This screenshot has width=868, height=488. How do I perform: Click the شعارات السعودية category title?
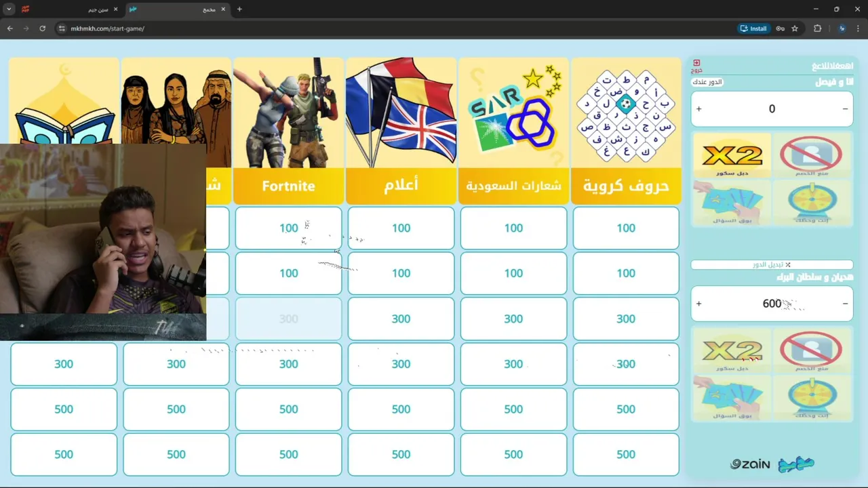coord(513,186)
